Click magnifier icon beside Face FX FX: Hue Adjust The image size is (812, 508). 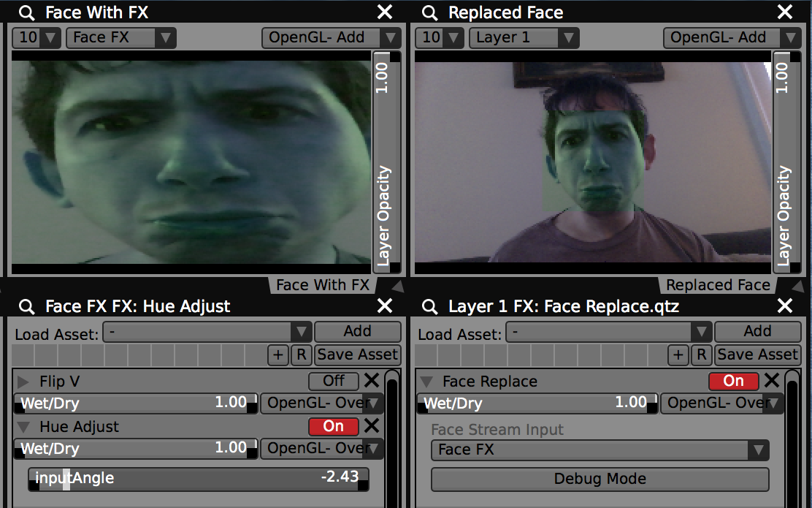point(26,306)
